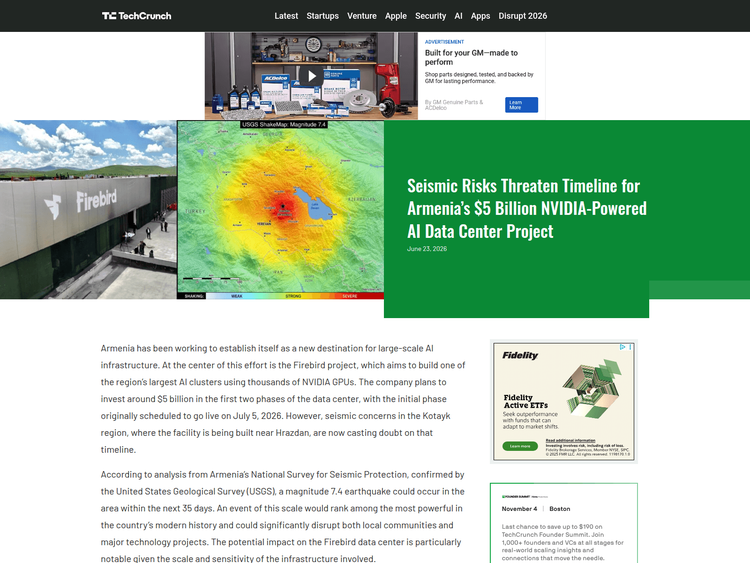
Task: Open the TechCrunch logo homepage link
Action: pyautogui.click(x=136, y=16)
